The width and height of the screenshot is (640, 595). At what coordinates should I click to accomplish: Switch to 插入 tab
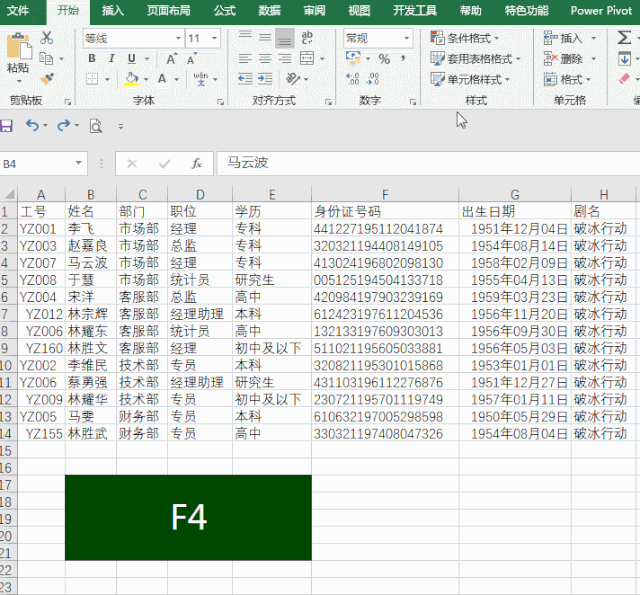[x=113, y=11]
